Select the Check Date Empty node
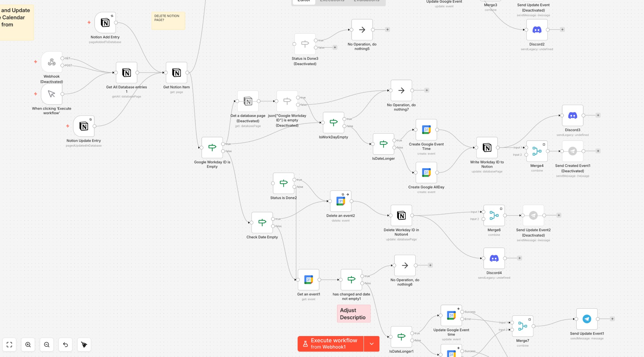This screenshot has width=644, height=357. 262,223
